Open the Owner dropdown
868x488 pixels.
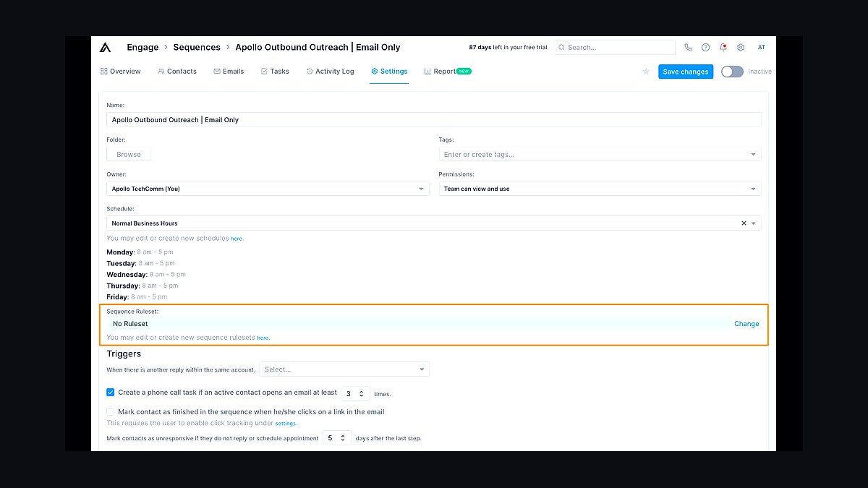(x=268, y=189)
